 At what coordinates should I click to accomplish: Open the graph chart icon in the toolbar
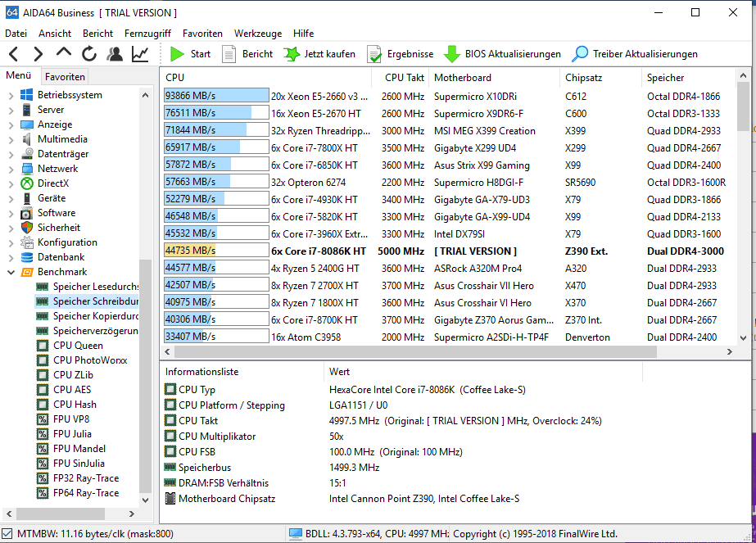click(140, 54)
